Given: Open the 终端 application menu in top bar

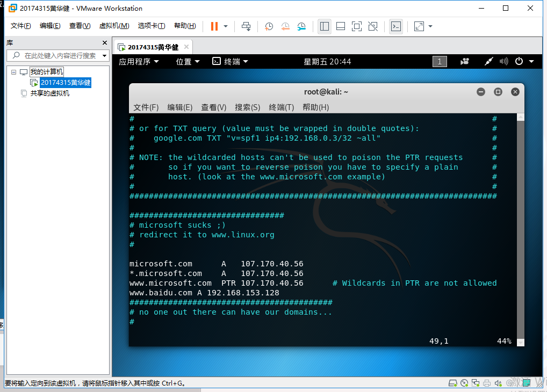Looking at the screenshot, I should pyautogui.click(x=230, y=62).
